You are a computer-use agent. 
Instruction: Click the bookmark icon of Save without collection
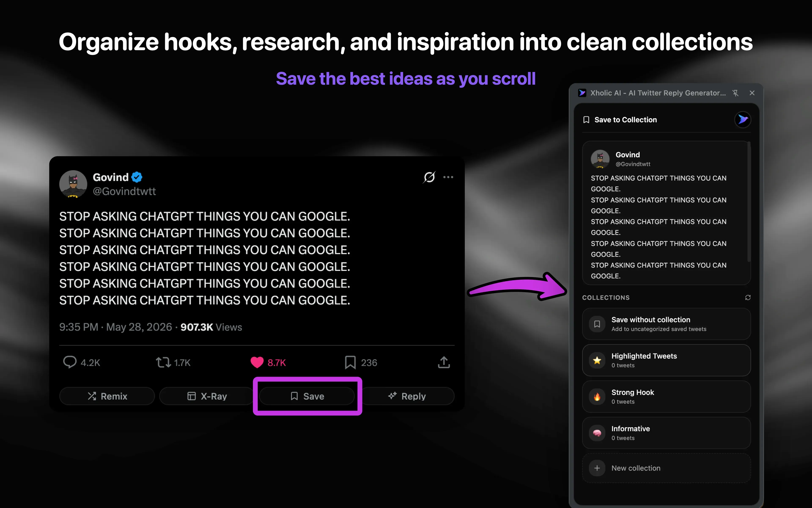tap(597, 324)
